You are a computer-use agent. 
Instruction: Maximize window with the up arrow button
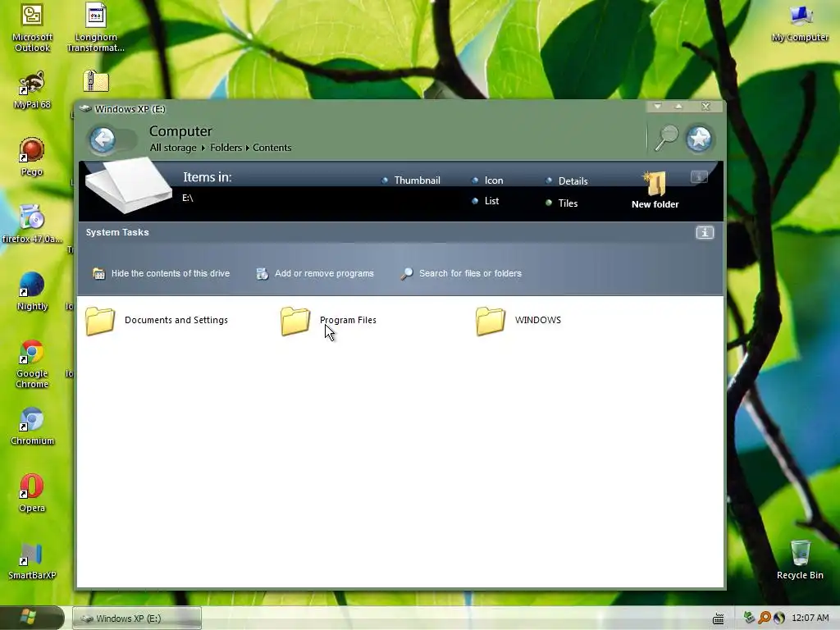pyautogui.click(x=678, y=106)
